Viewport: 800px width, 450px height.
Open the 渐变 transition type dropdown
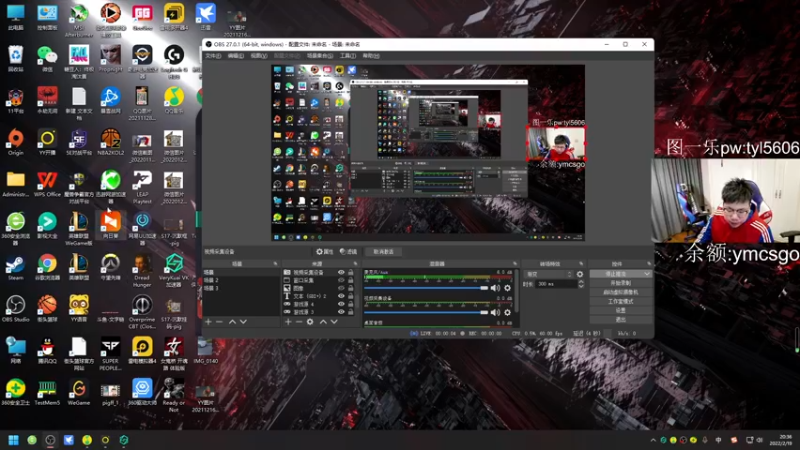point(549,274)
